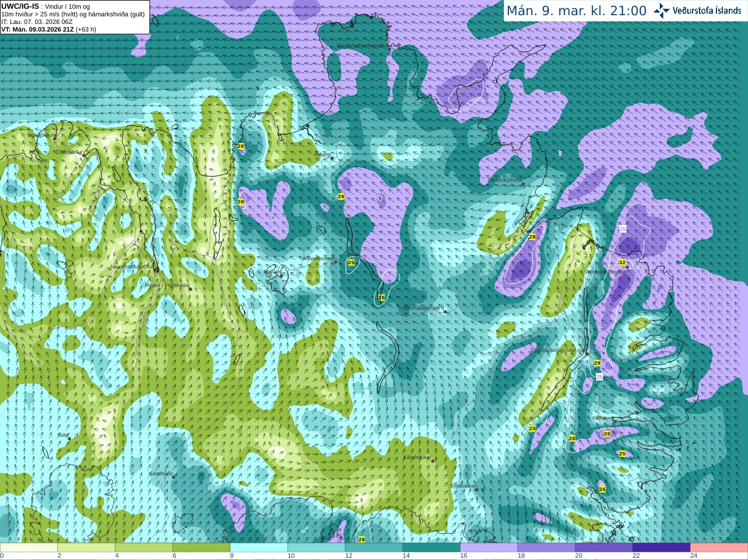Pick the 4–6 m/s legend swatch
Image resolution: width=748 pixels, height=560 pixels.
point(144,548)
